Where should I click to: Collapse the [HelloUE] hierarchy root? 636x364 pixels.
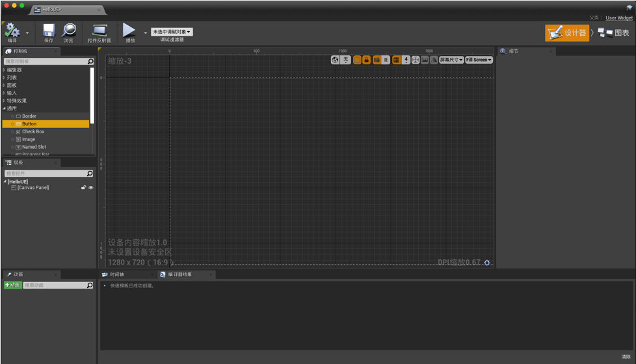pyautogui.click(x=5, y=181)
